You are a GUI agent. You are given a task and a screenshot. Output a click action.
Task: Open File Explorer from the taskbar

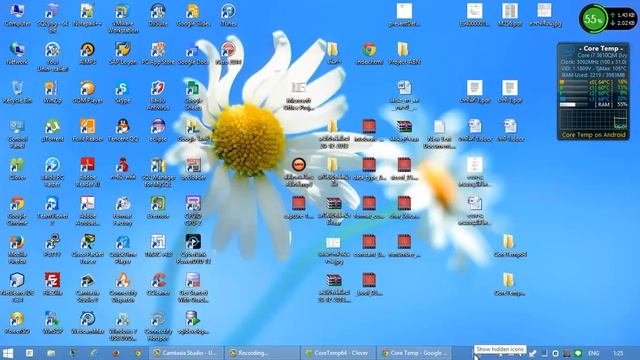[x=51, y=353]
